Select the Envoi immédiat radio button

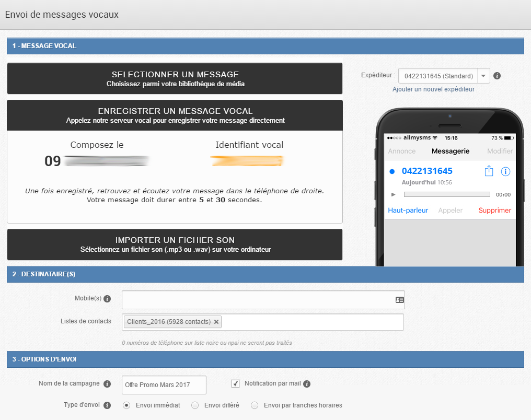click(126, 405)
